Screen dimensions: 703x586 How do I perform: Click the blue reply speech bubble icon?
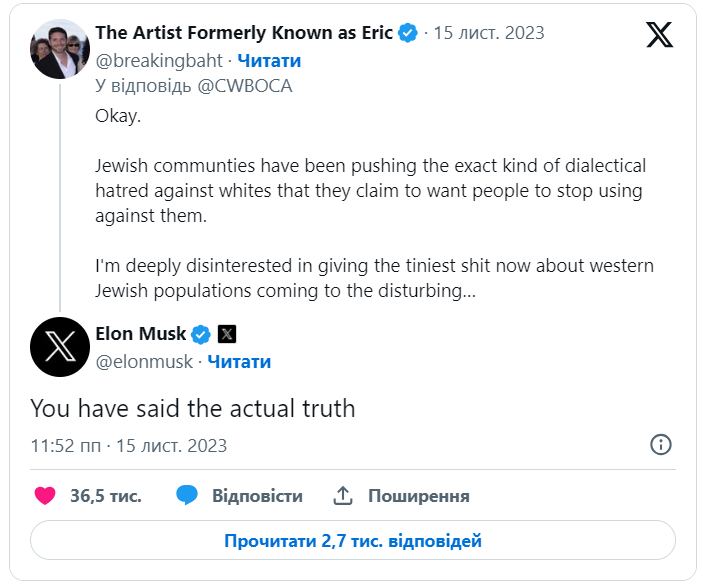coord(187,495)
